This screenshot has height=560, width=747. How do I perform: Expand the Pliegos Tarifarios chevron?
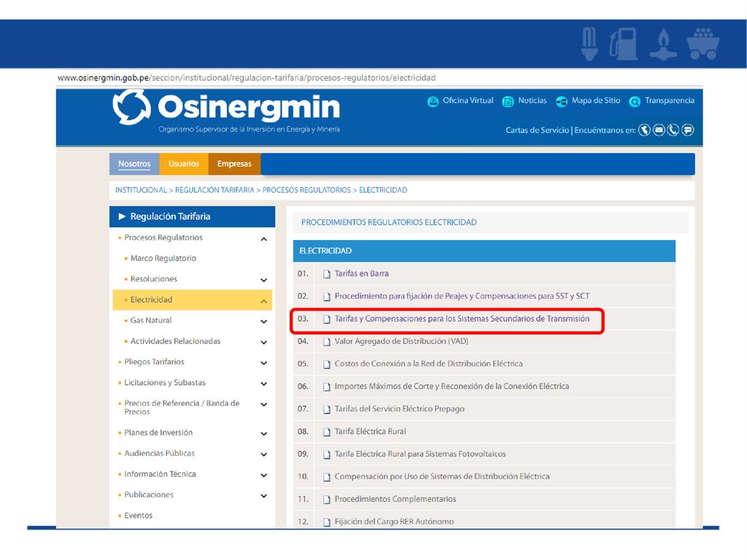(x=264, y=363)
